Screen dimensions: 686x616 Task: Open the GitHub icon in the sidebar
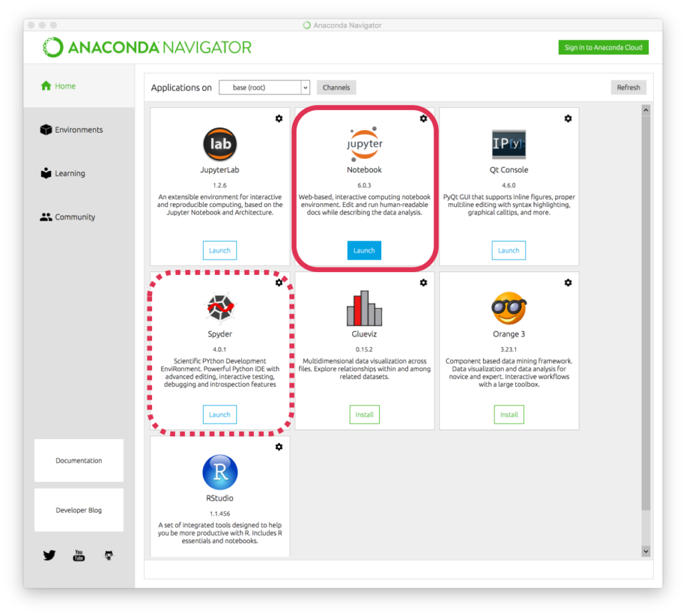point(109,555)
